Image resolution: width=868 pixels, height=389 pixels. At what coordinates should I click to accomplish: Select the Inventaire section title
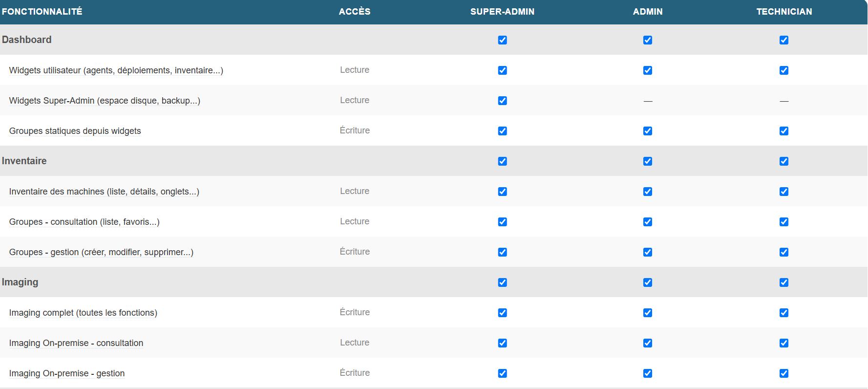[x=24, y=161]
